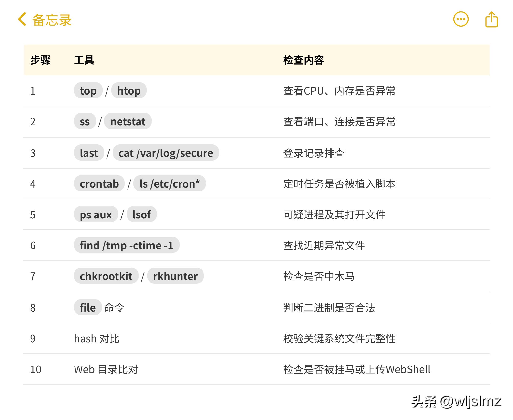513x420 pixels.
Task: Select the crontab command tag
Action: click(99, 184)
